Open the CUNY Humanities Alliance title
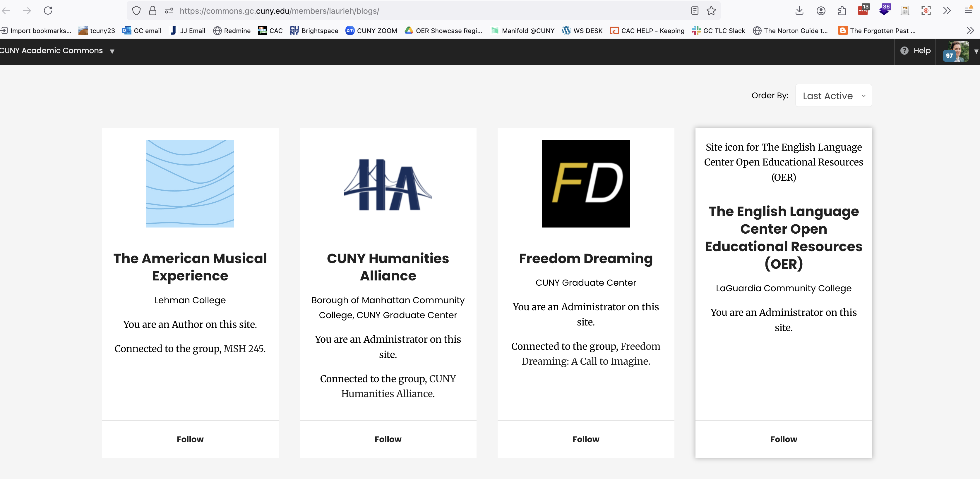 coord(388,267)
